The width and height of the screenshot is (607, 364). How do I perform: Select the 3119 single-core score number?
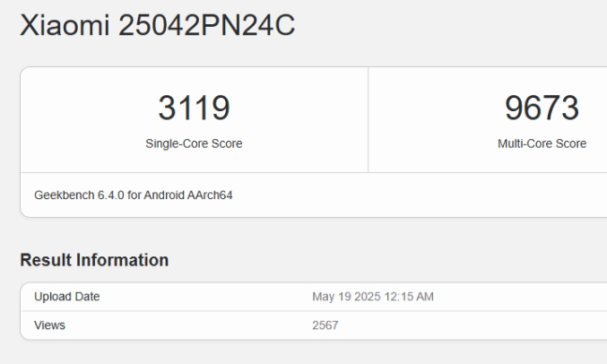[194, 108]
